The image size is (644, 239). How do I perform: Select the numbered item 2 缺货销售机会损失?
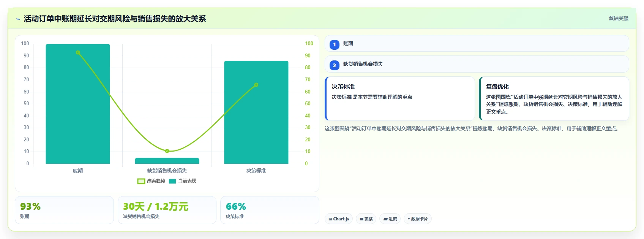[477, 64]
